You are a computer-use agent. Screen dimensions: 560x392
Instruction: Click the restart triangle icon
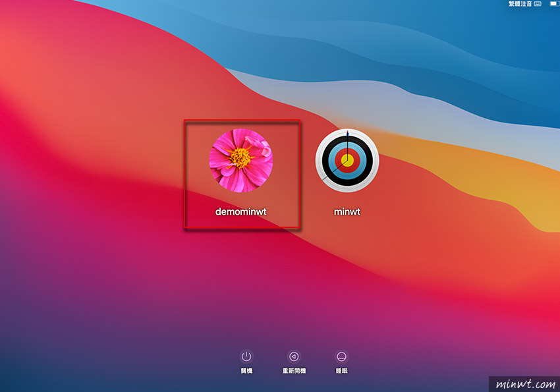(294, 356)
